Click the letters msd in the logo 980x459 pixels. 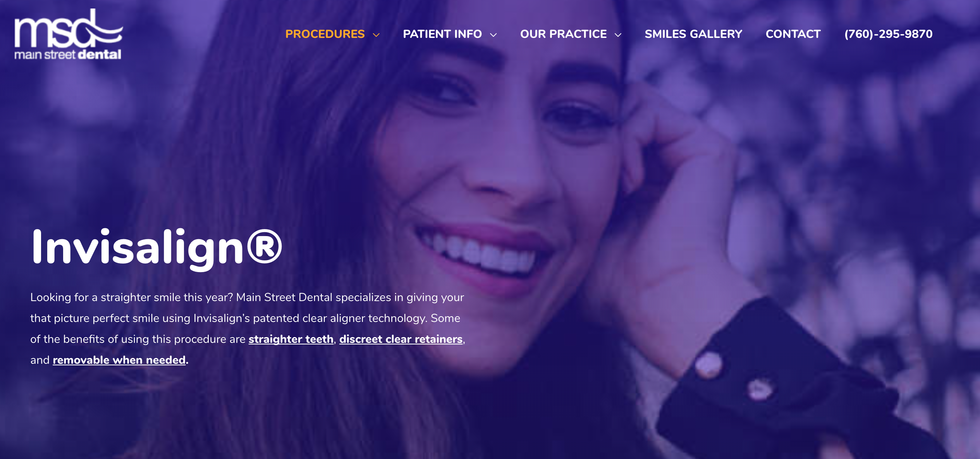[55, 29]
